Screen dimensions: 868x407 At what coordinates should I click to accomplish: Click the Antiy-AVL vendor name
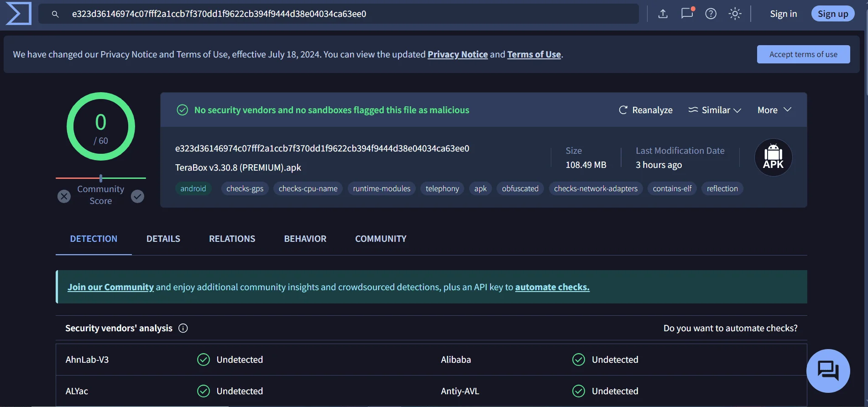(x=460, y=391)
